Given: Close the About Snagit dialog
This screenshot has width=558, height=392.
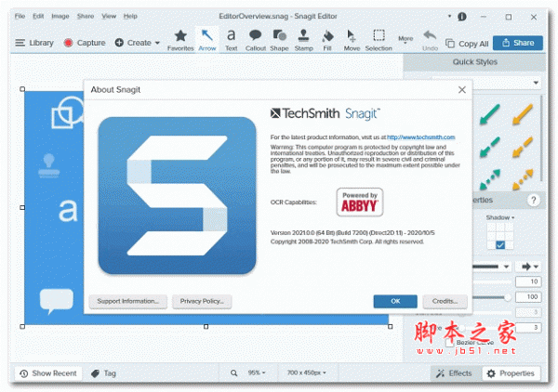Looking at the screenshot, I should [462, 89].
